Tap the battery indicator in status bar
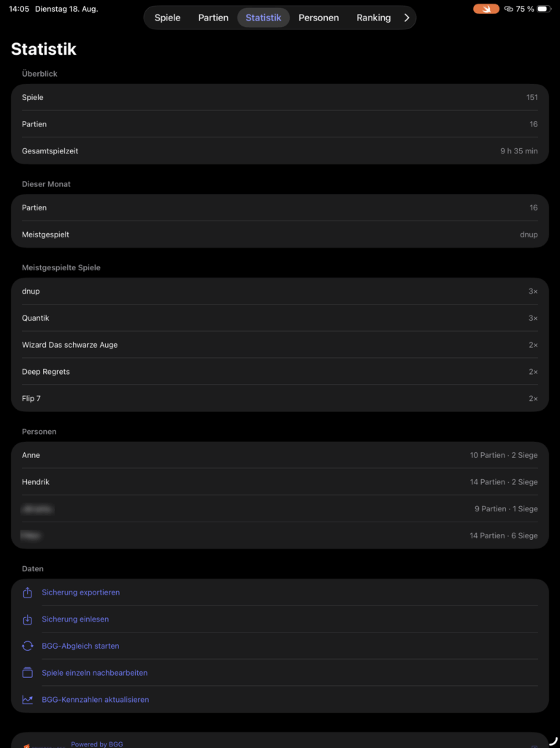The width and height of the screenshot is (560, 748). click(x=544, y=9)
